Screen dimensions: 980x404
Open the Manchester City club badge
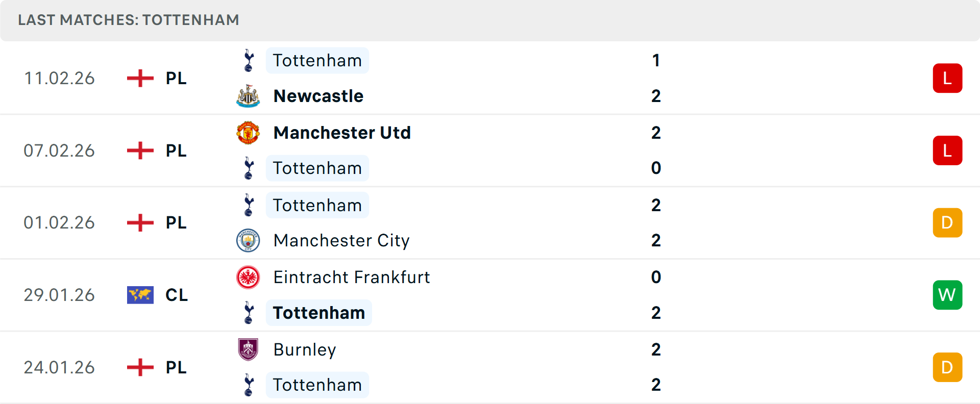click(x=249, y=240)
